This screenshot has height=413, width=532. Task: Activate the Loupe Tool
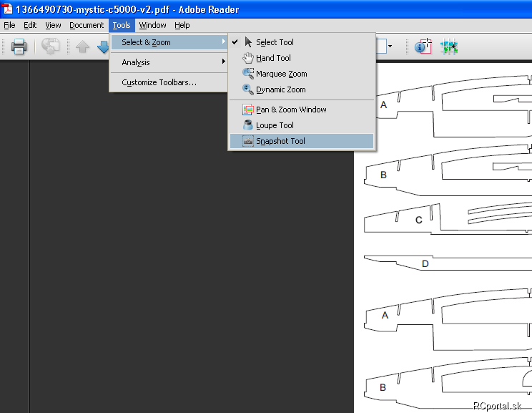[x=302, y=125]
